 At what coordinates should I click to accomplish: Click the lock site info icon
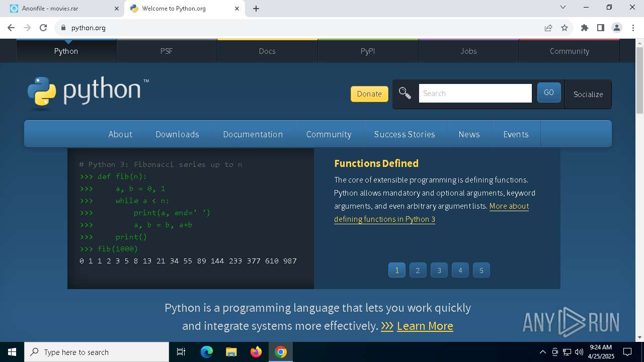[x=63, y=28]
